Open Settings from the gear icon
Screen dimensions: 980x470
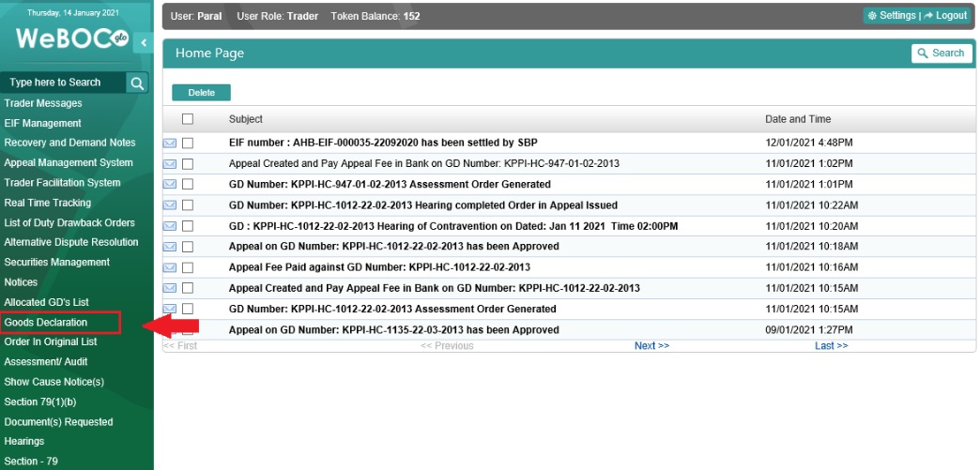(x=891, y=16)
